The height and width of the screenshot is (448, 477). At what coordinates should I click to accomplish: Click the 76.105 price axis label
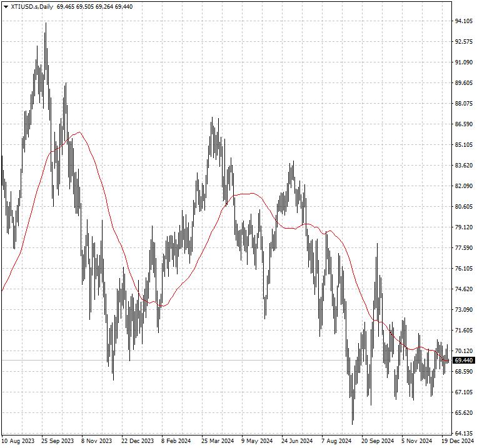pyautogui.click(x=464, y=269)
